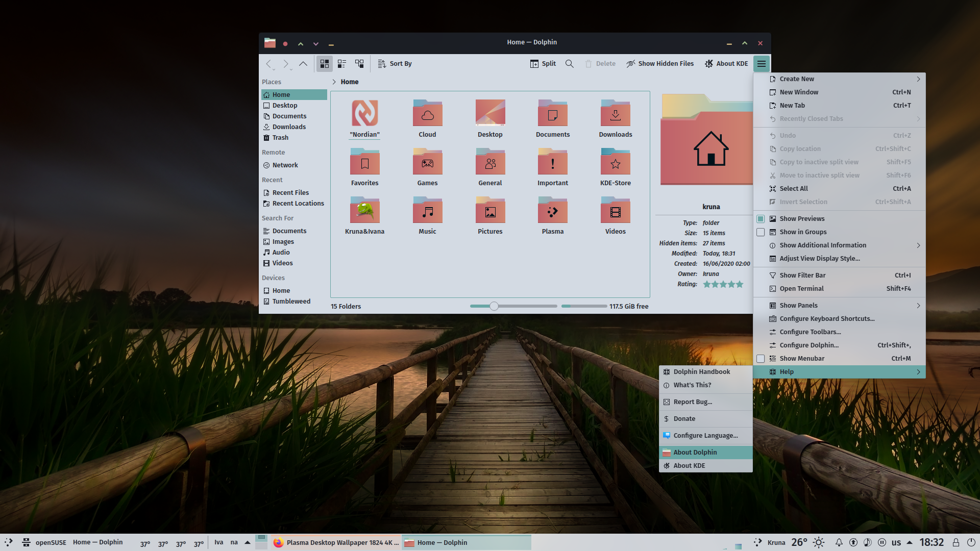Open Recent Files in sidebar

pyautogui.click(x=294, y=193)
